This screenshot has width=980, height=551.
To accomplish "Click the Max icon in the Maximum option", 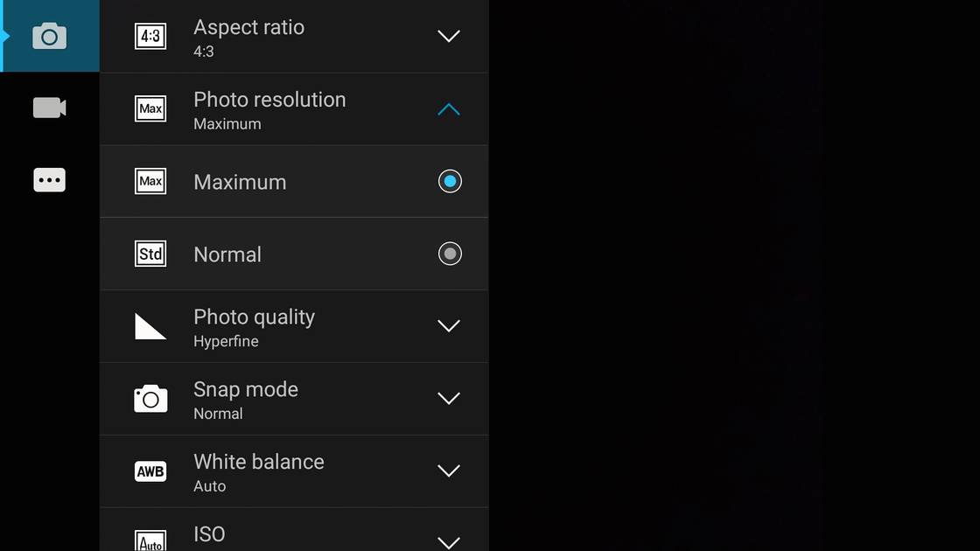I will pos(150,181).
